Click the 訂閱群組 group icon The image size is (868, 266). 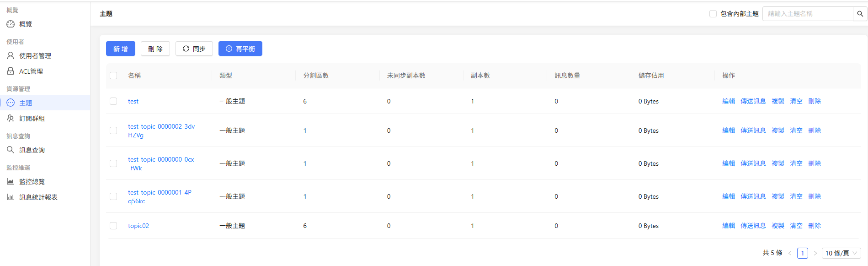[x=11, y=118]
